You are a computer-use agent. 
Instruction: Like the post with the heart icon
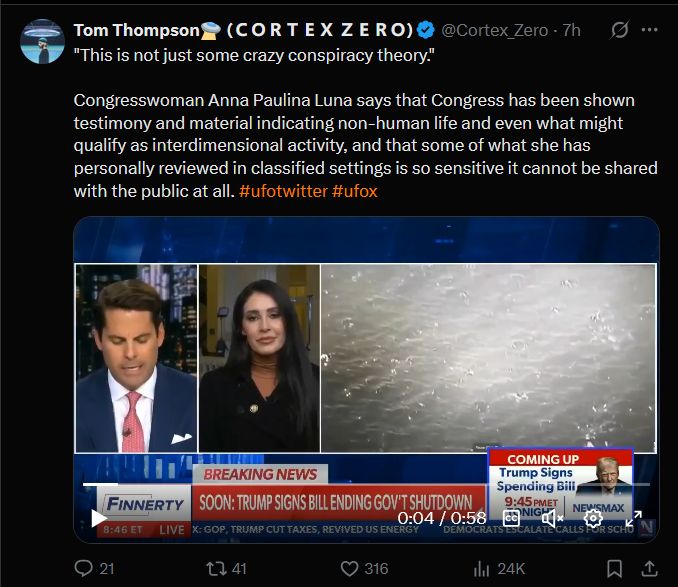pos(349,568)
